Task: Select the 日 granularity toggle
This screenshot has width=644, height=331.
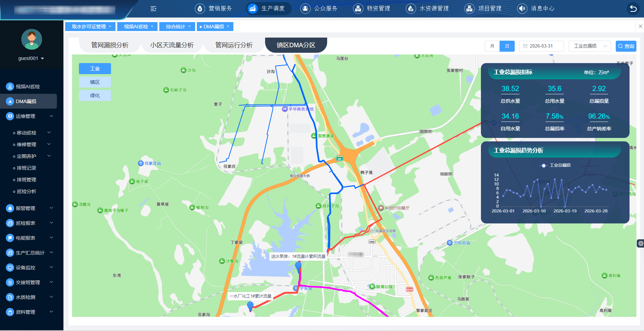Action: point(507,46)
